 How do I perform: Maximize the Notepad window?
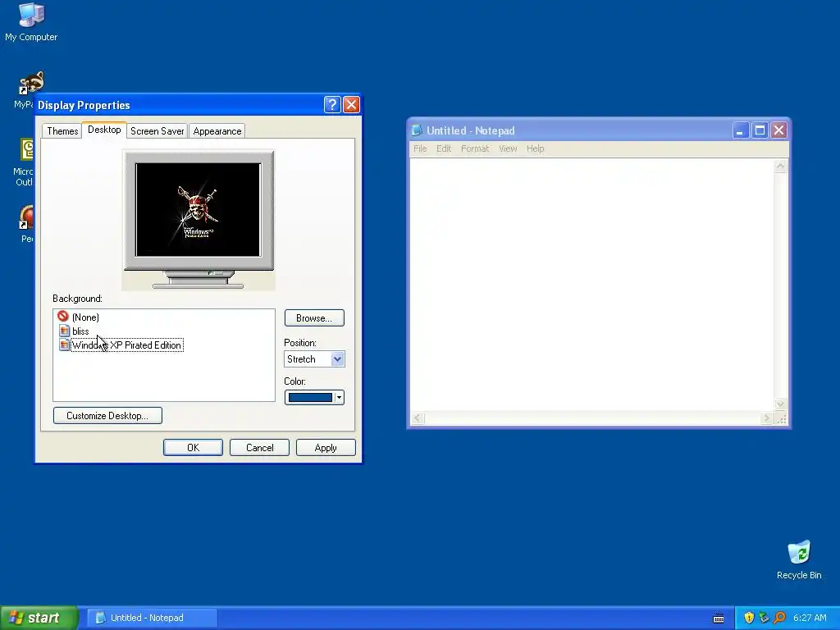tap(760, 130)
